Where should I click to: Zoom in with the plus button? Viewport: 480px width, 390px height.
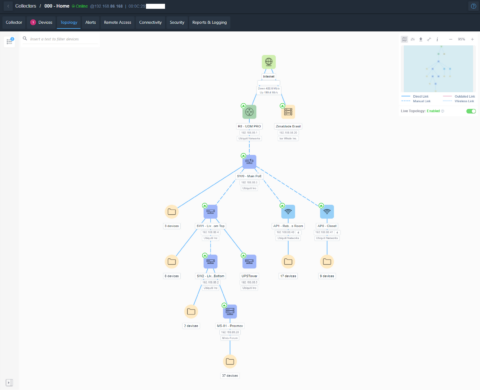472,39
